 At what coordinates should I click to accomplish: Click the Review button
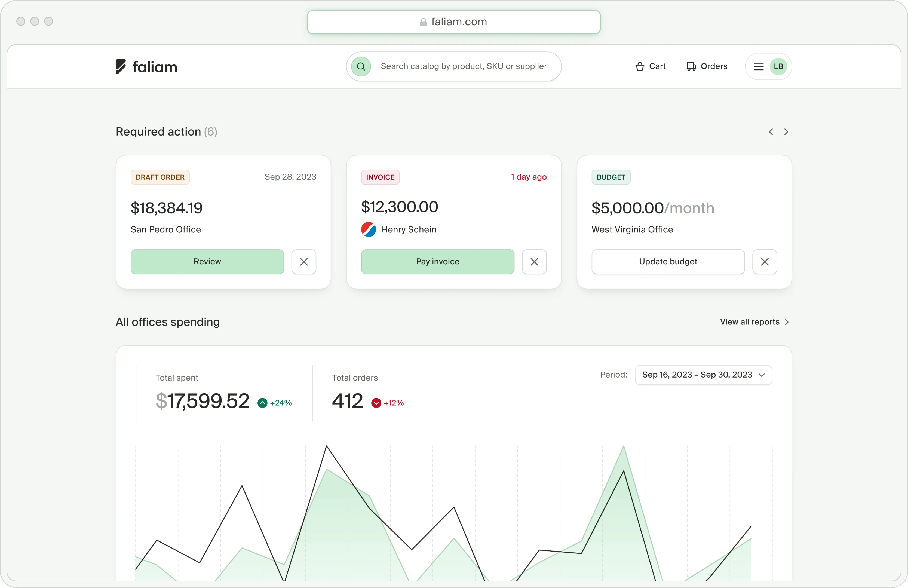pos(207,262)
